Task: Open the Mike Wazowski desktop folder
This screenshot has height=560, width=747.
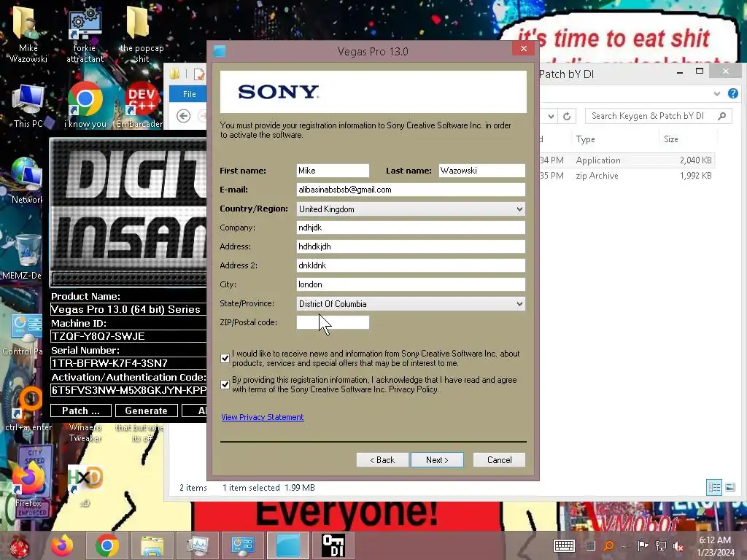Action: point(28,34)
